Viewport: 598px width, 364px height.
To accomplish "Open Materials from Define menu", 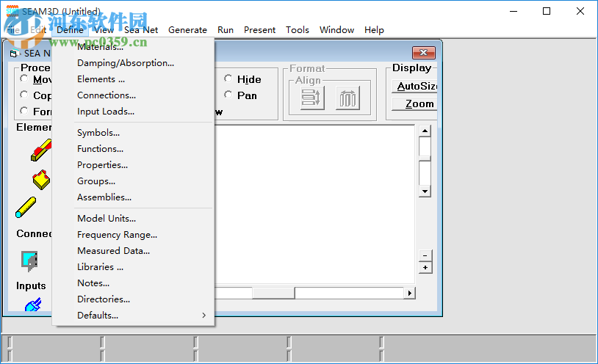I will point(133,47).
